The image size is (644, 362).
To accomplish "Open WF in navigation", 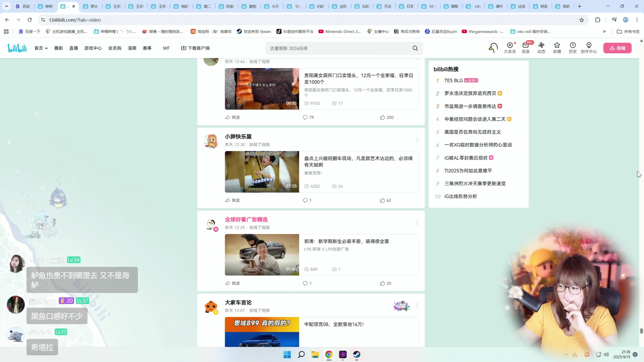I will click(166, 48).
